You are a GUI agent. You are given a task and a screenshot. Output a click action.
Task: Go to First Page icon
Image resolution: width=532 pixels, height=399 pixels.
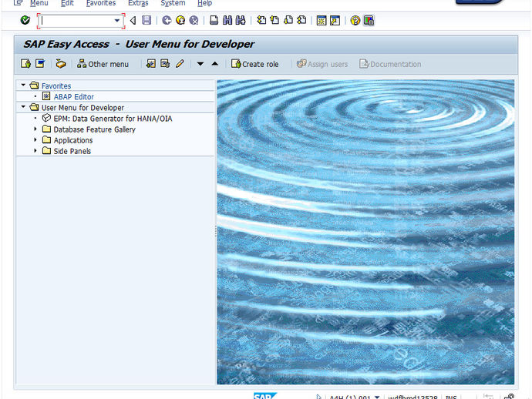click(261, 20)
